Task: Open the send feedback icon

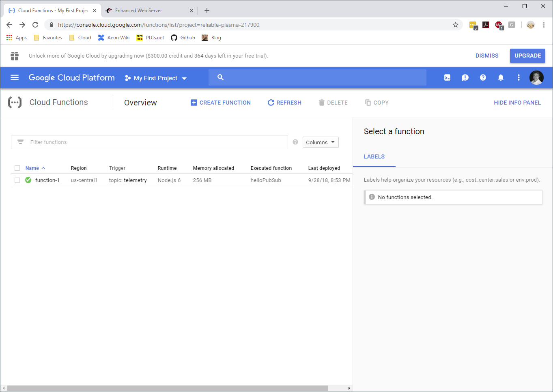Action: coord(465,77)
